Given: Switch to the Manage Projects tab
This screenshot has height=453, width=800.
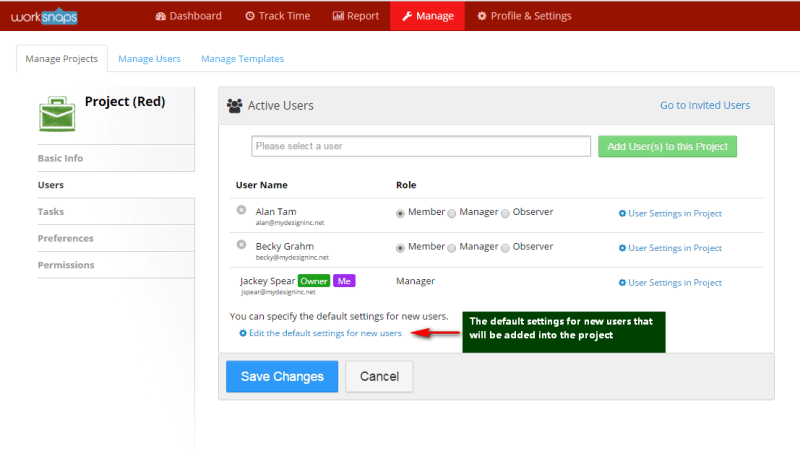Looking at the screenshot, I should (62, 59).
